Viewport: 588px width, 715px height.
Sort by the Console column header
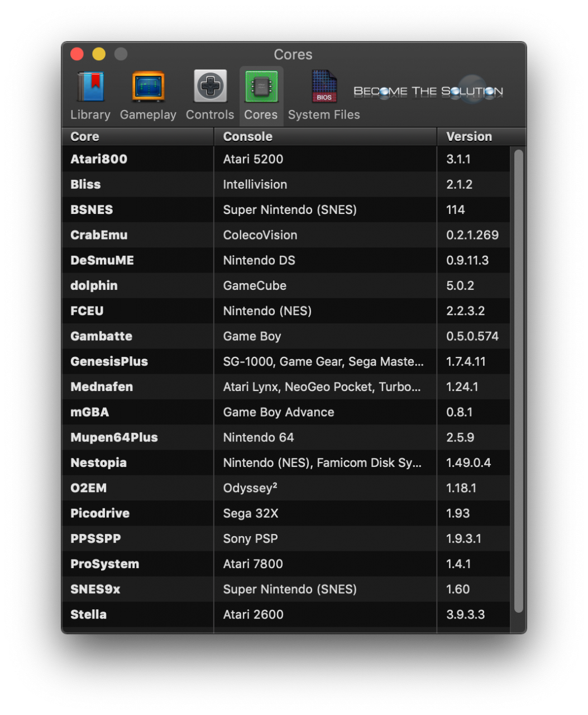325,136
